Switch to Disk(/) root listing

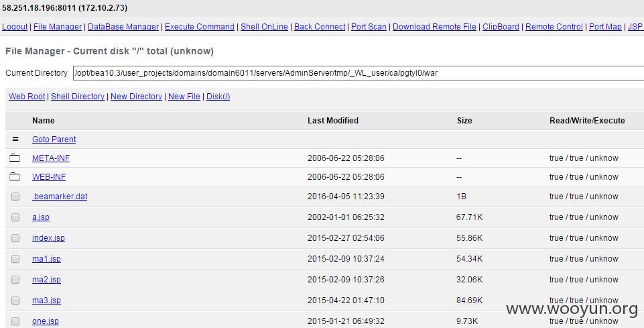point(218,96)
